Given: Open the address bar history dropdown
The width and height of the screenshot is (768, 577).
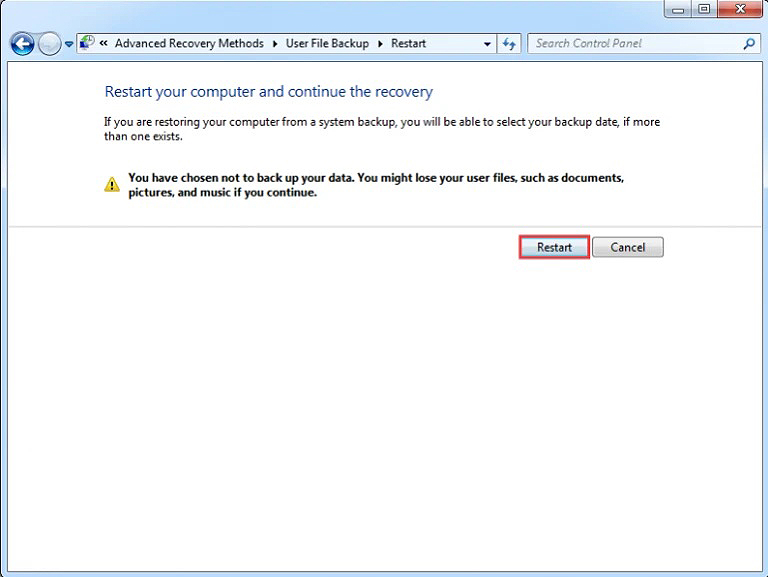Looking at the screenshot, I should (487, 44).
